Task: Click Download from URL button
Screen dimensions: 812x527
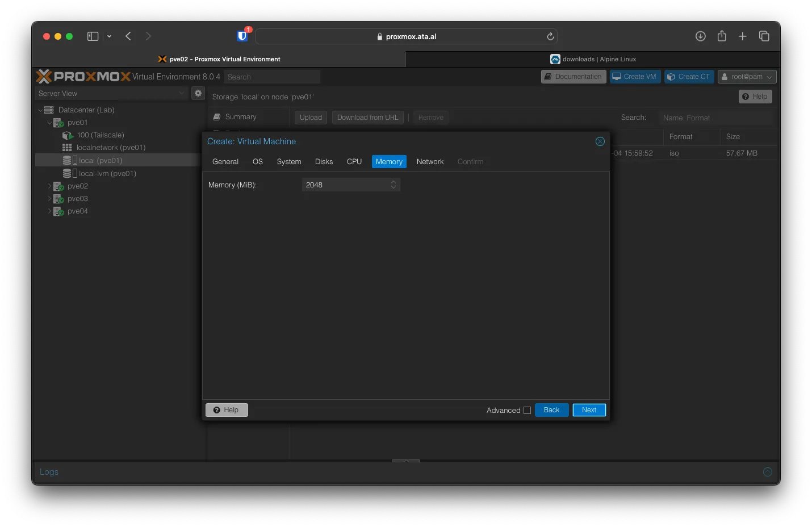Action: click(x=368, y=118)
